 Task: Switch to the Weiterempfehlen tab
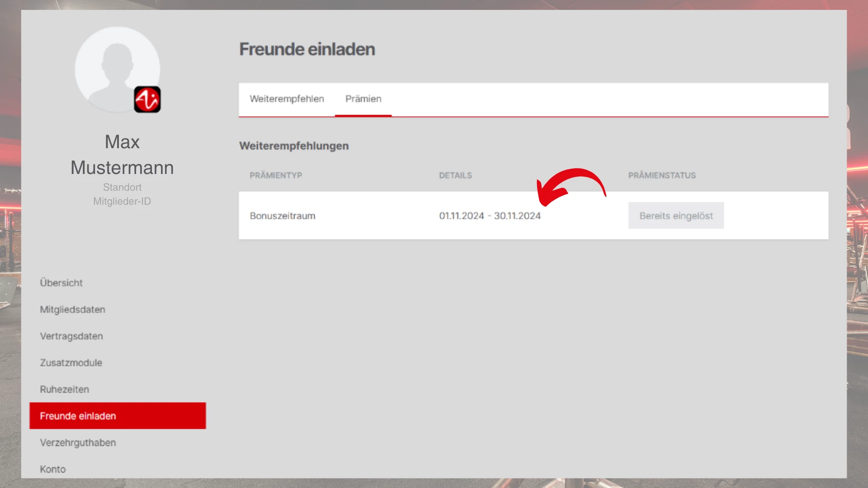tap(287, 99)
